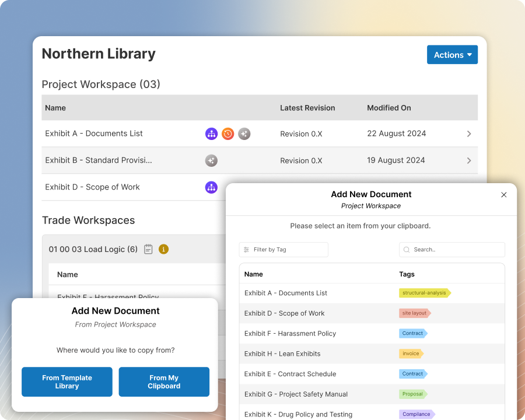Choose From My Clipboard button
The image size is (525, 420).
(x=164, y=382)
